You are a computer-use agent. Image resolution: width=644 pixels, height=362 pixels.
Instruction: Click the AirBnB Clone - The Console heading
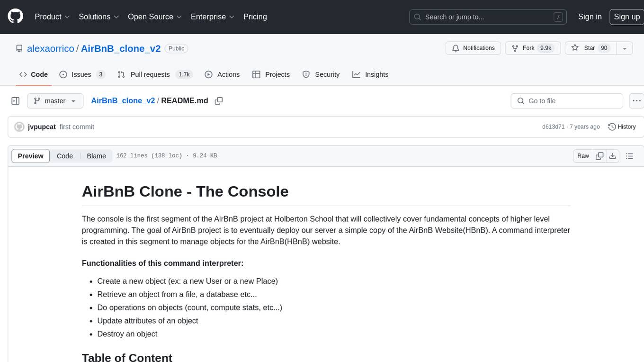[185, 191]
